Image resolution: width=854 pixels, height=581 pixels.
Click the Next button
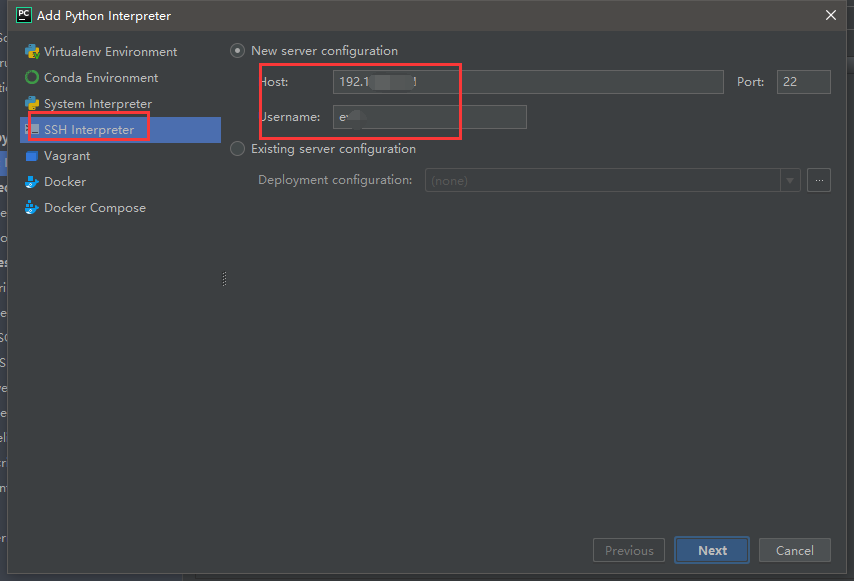point(712,551)
